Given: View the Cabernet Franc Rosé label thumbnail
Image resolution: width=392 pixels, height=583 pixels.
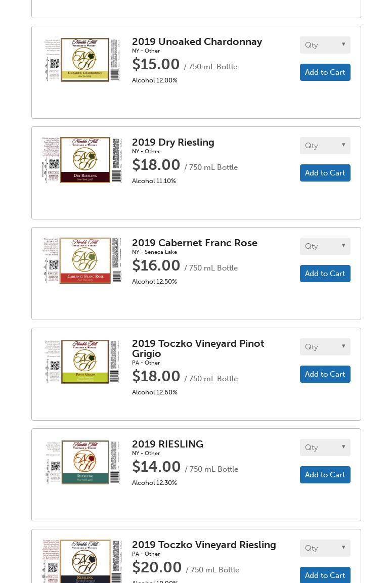Looking at the screenshot, I should coord(83,260).
